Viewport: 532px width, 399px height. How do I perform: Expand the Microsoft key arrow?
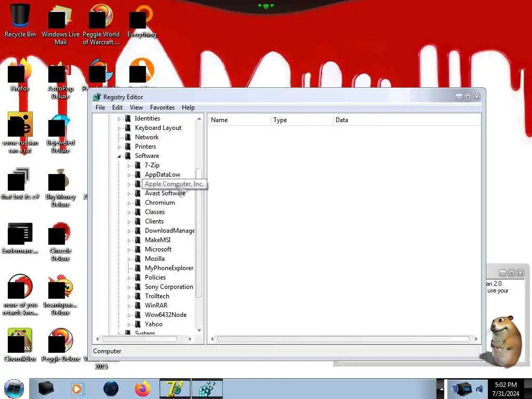tap(129, 250)
